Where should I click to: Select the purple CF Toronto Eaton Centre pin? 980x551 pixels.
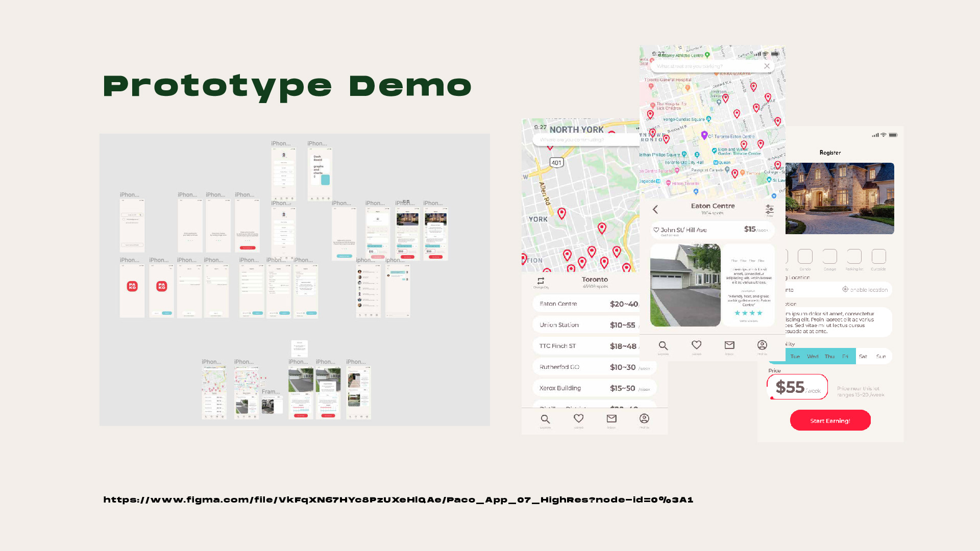coord(704,135)
